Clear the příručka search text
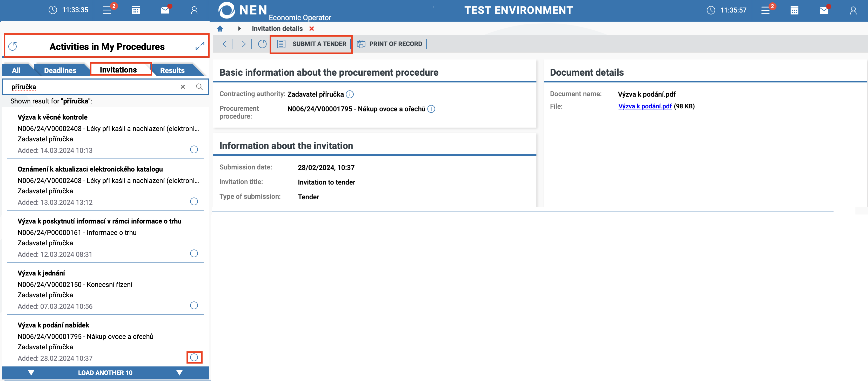The image size is (868, 381). [183, 87]
